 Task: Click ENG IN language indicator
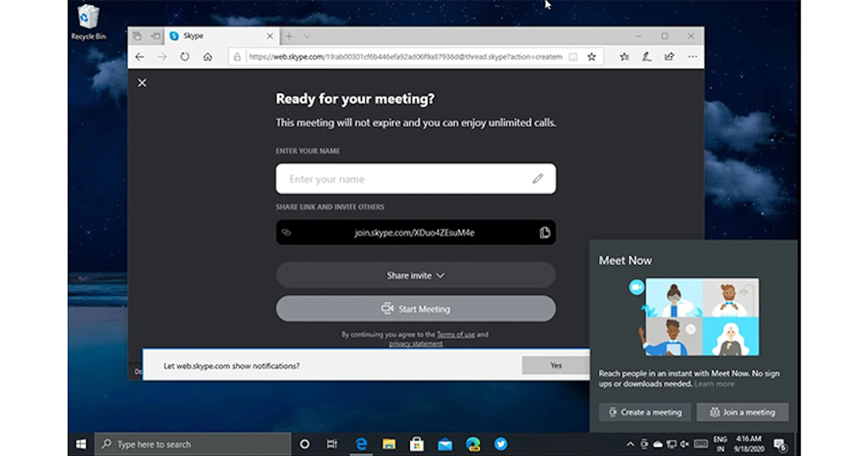(720, 444)
